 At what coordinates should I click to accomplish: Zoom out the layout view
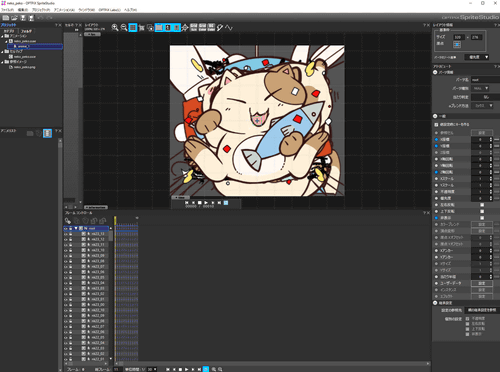(124, 28)
